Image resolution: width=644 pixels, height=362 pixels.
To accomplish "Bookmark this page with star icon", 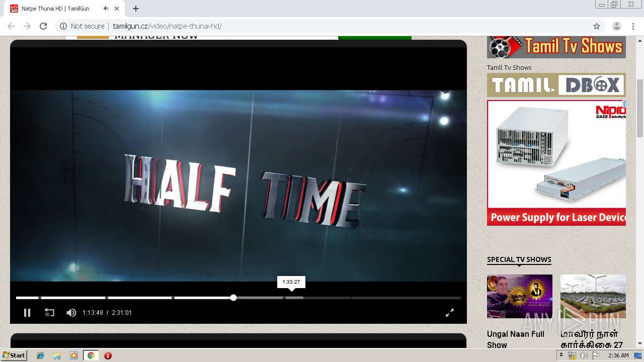I will tap(597, 26).
